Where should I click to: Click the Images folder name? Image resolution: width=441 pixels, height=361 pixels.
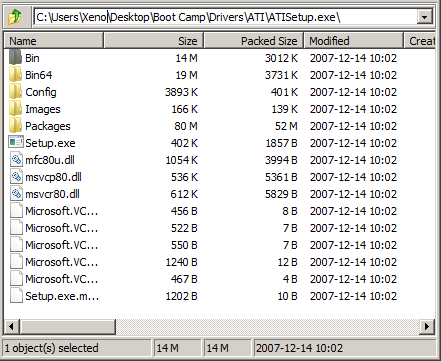(43, 109)
